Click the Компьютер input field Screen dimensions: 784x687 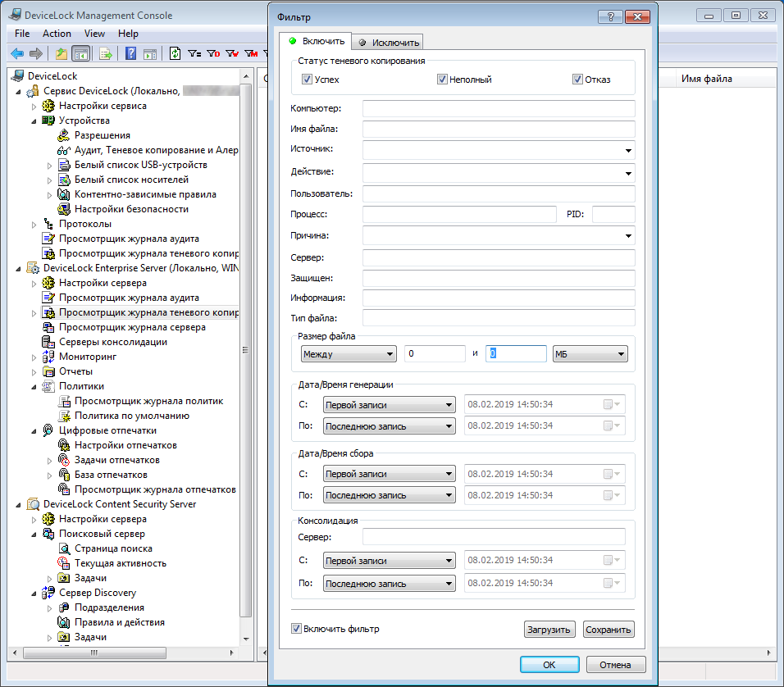pos(499,108)
